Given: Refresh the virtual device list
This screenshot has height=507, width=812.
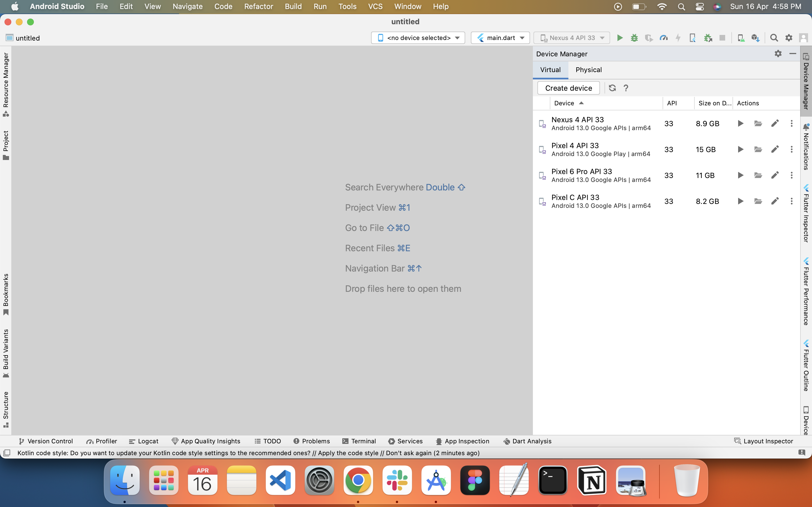Looking at the screenshot, I should tap(612, 88).
